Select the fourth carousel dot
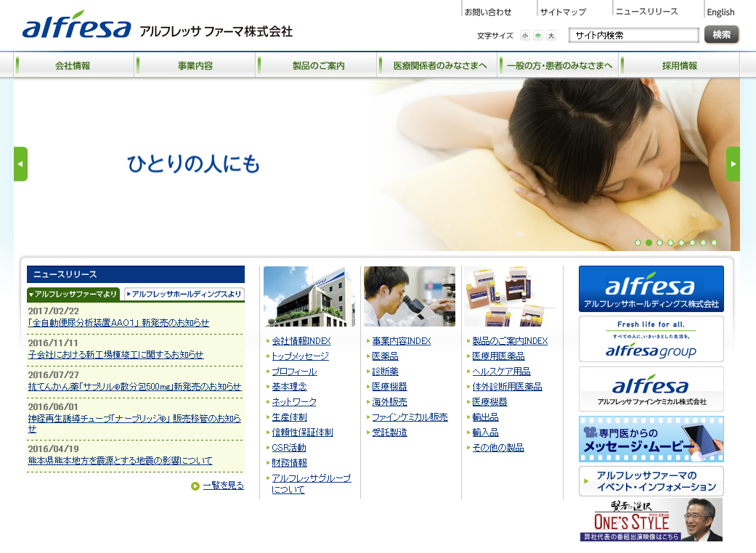 [x=670, y=243]
